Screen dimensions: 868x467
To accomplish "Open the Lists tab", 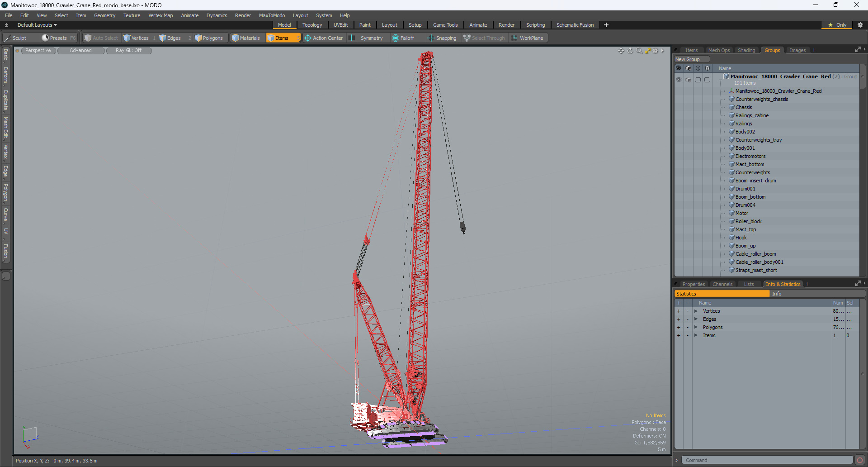I will pyautogui.click(x=749, y=284).
